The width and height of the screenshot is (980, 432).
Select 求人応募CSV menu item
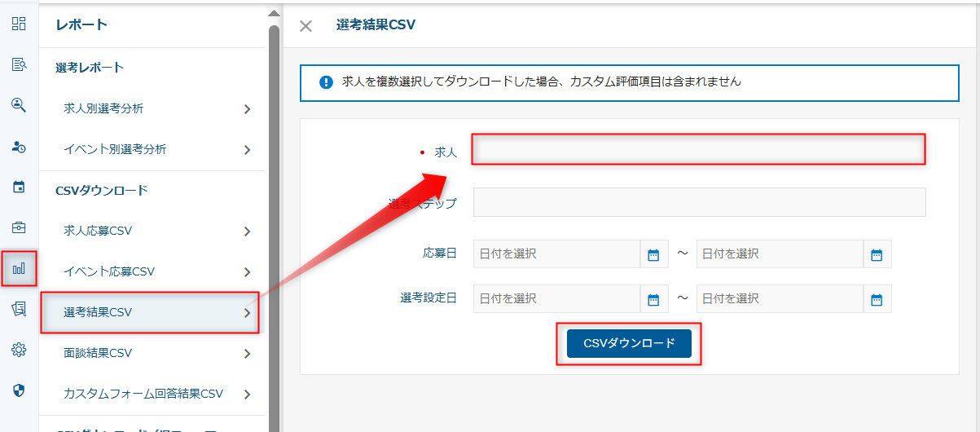(98, 231)
